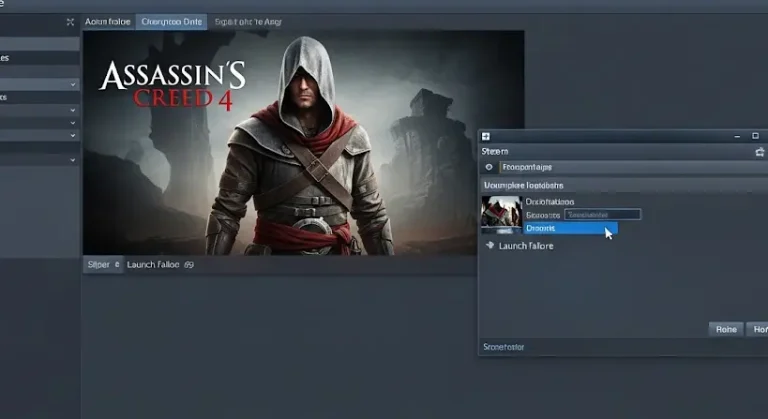Click the 'Sronehotor' status text in the dialog
This screenshot has width=768, height=419.
504,347
